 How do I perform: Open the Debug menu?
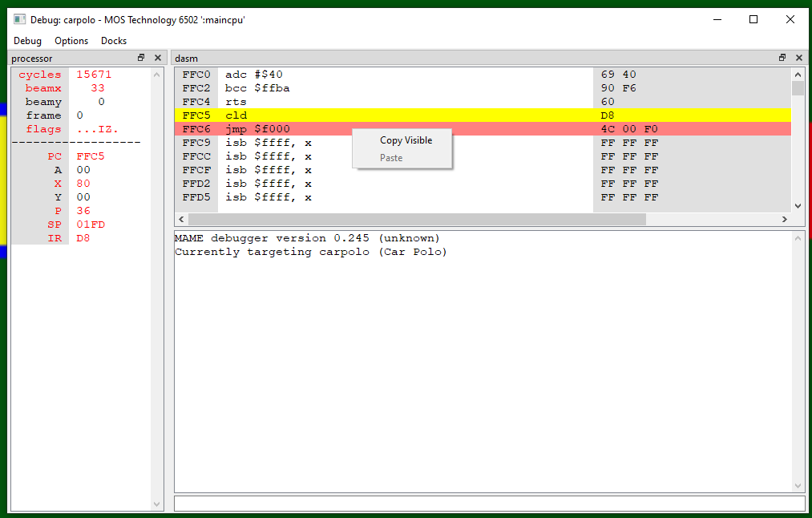coord(27,40)
